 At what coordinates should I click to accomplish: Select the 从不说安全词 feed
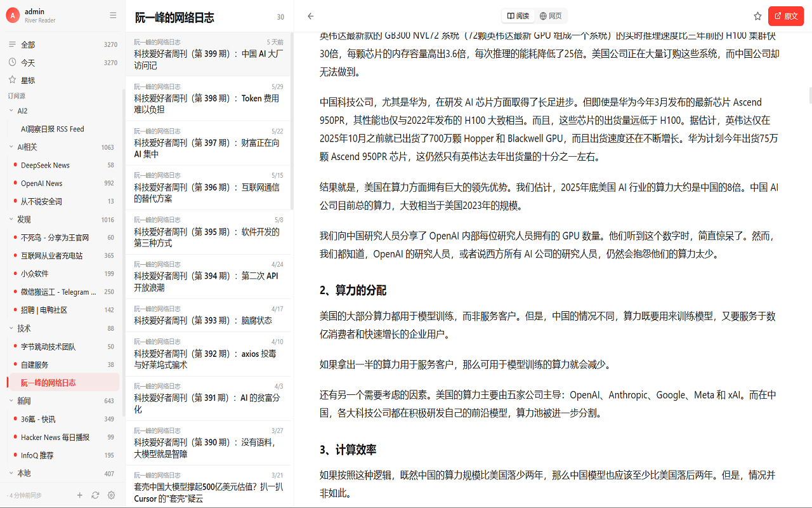click(63, 201)
